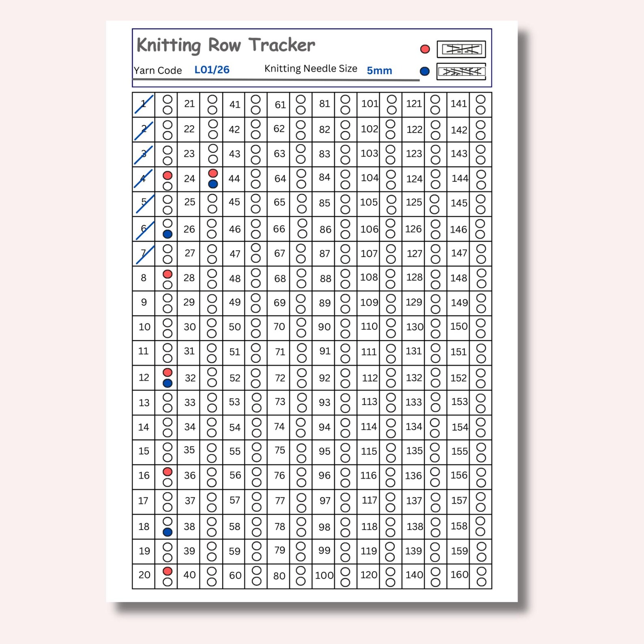Click the Yarn Code label
This screenshot has height=644, width=644.
coord(158,71)
